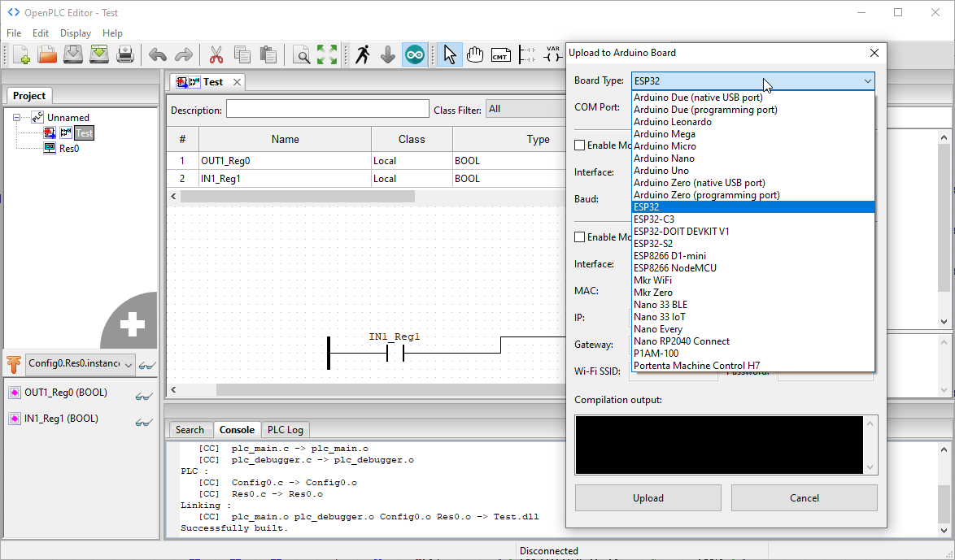Open the Edit menu

point(41,33)
